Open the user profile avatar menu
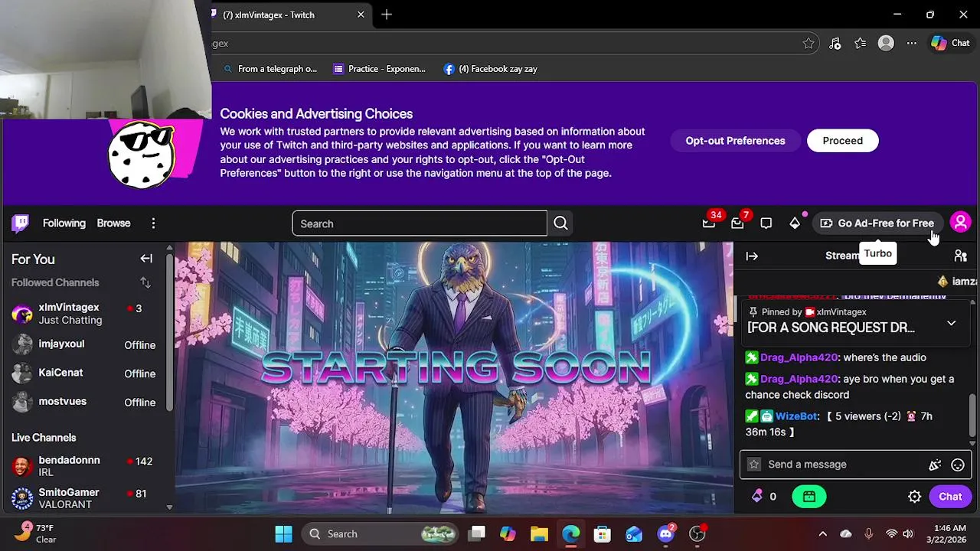This screenshot has width=980, height=551. tap(960, 223)
